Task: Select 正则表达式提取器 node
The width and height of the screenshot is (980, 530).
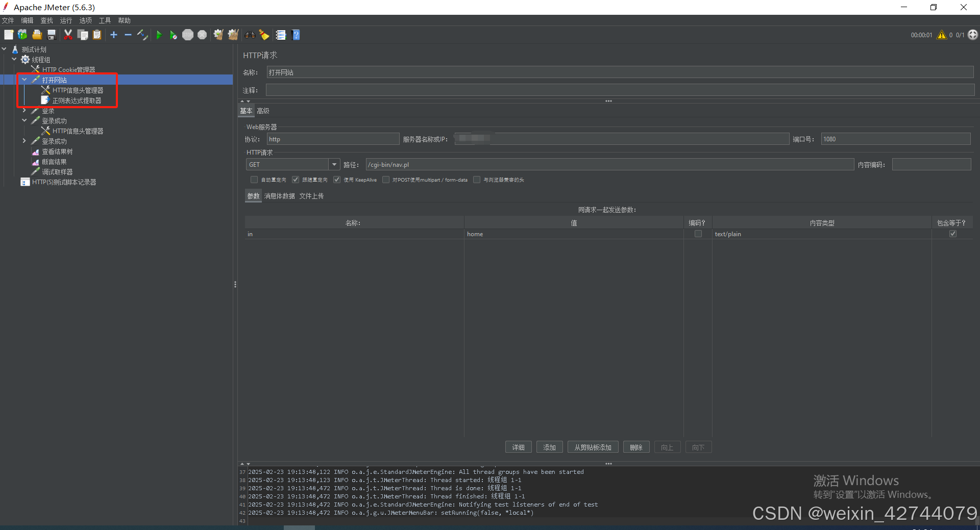Action: click(x=77, y=100)
